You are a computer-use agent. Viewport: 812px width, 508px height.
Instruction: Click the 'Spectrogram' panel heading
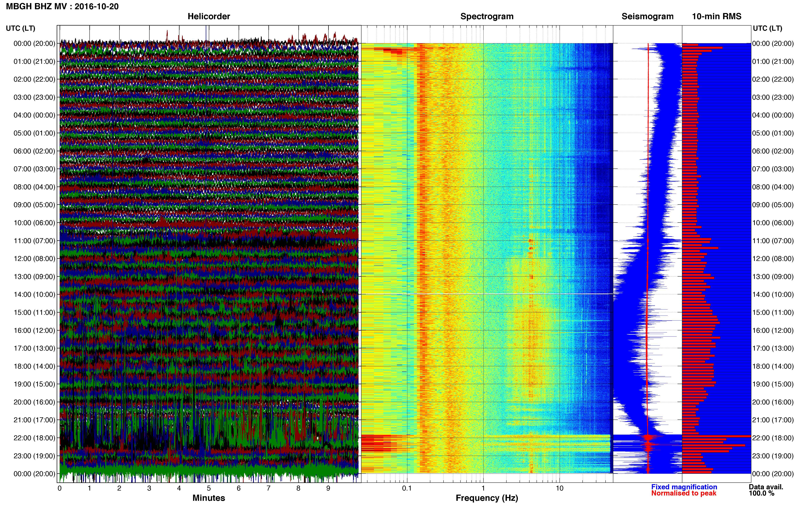[487, 16]
